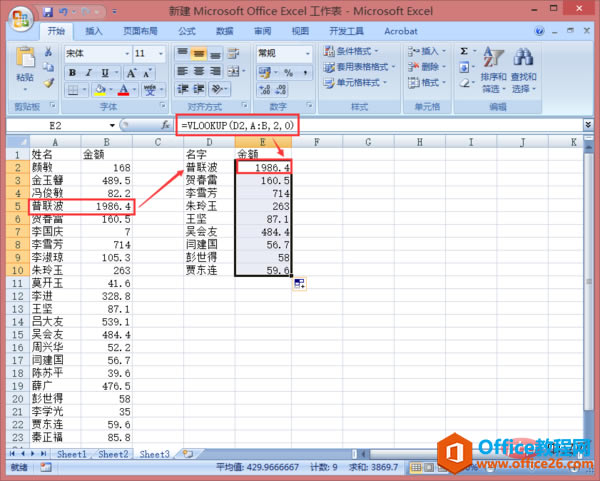Decrease indent of cell content
600x481 pixels.
(x=183, y=90)
